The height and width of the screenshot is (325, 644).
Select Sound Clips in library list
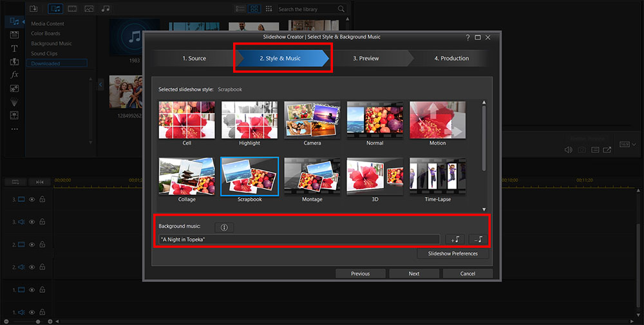pyautogui.click(x=44, y=53)
